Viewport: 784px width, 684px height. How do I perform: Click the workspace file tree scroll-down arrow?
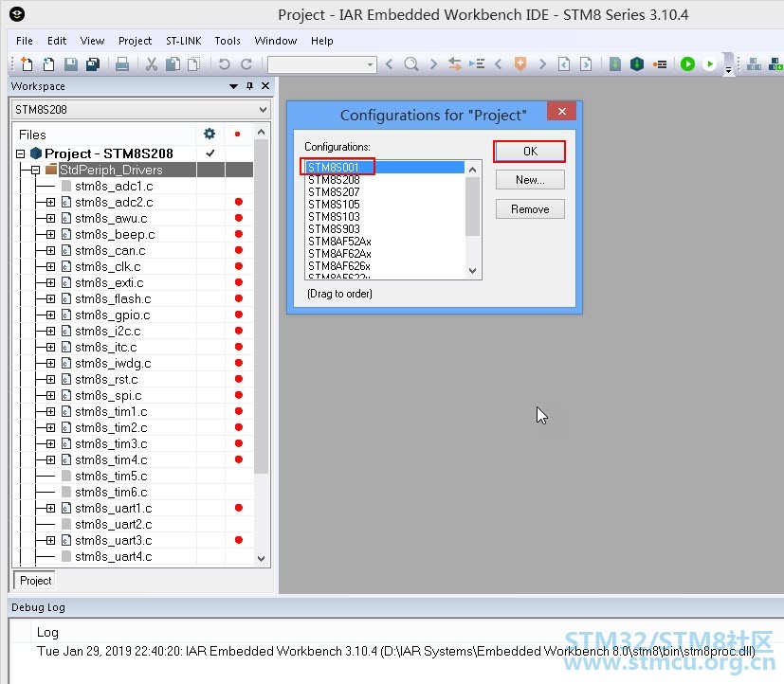pos(261,559)
